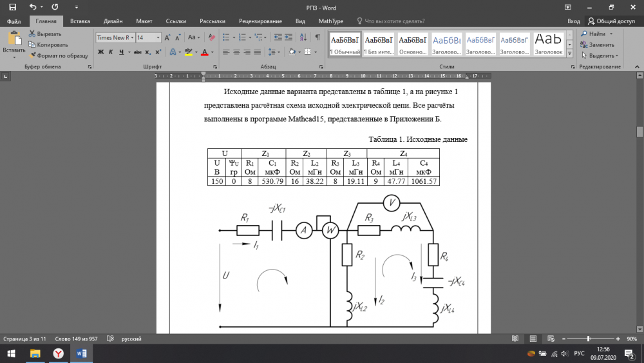Show paragraph marks with pilcrow icon
The image size is (644, 363).
(x=319, y=37)
